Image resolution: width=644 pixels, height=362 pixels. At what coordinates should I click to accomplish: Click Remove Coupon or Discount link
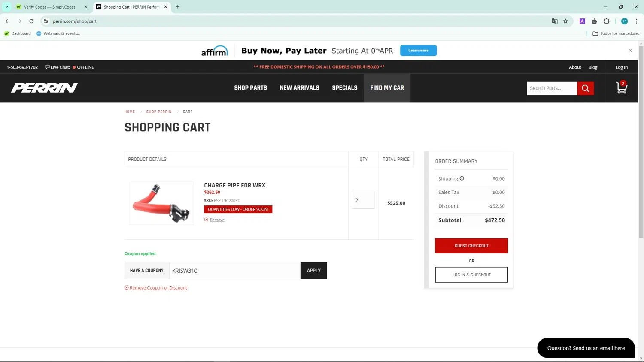click(x=156, y=288)
